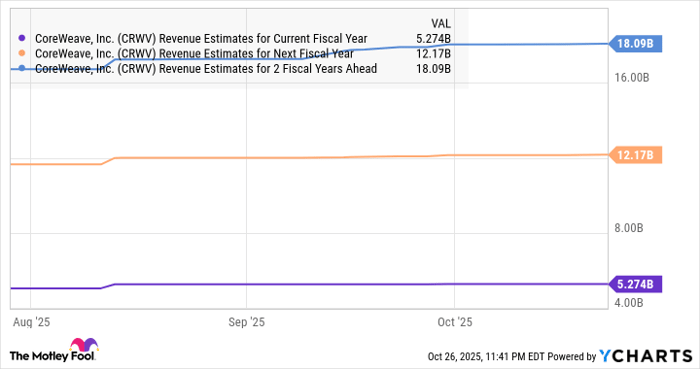Click the Oct '25 x-axis label
This screenshot has width=700, height=369.
click(454, 322)
